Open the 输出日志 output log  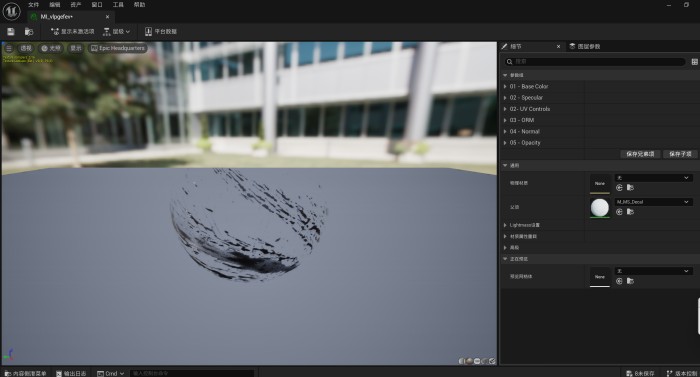point(71,373)
